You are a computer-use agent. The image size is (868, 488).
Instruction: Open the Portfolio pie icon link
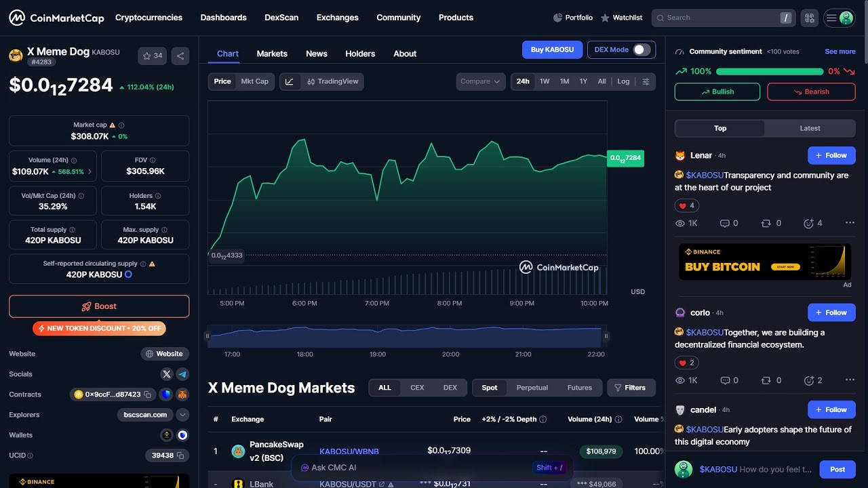(573, 18)
